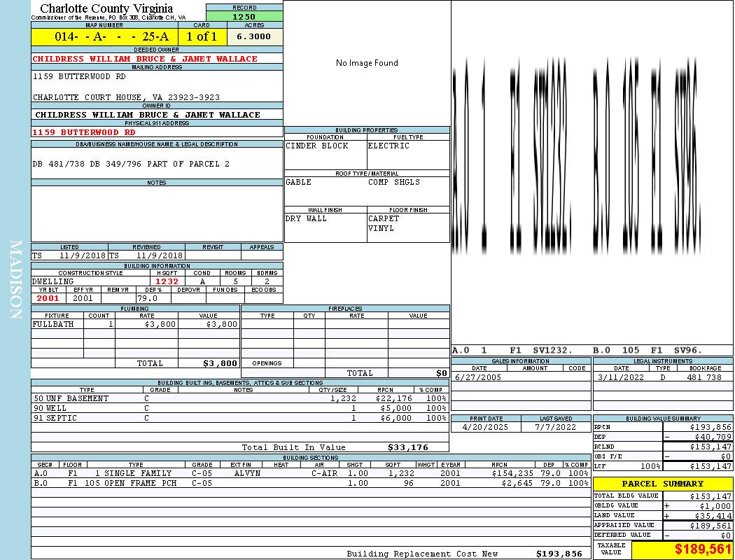
Task: Click the deeded owner name in red
Action: (x=146, y=59)
